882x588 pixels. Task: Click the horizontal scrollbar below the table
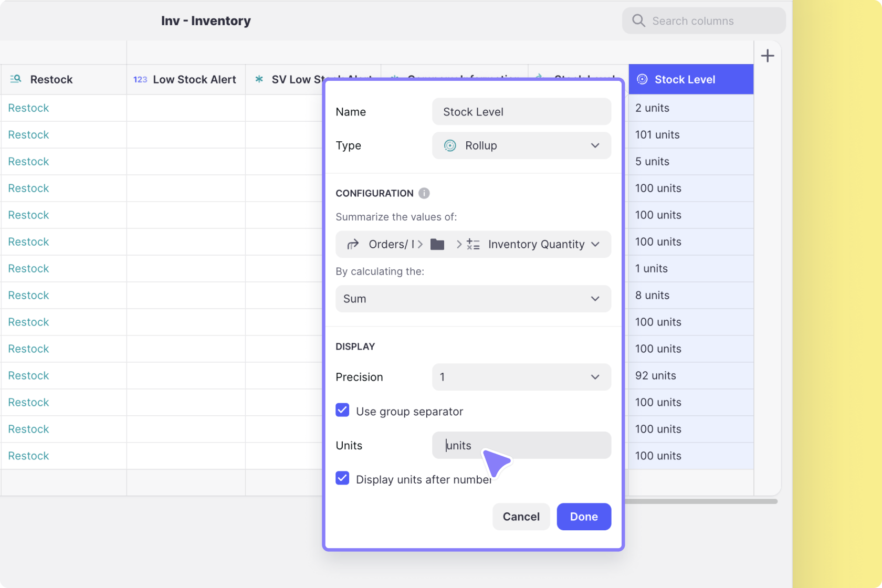pyautogui.click(x=700, y=501)
